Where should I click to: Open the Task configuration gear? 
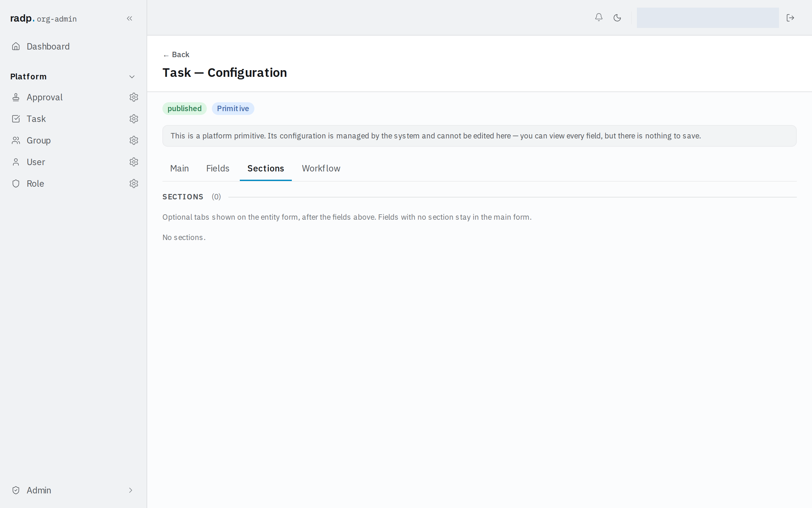coord(134,119)
